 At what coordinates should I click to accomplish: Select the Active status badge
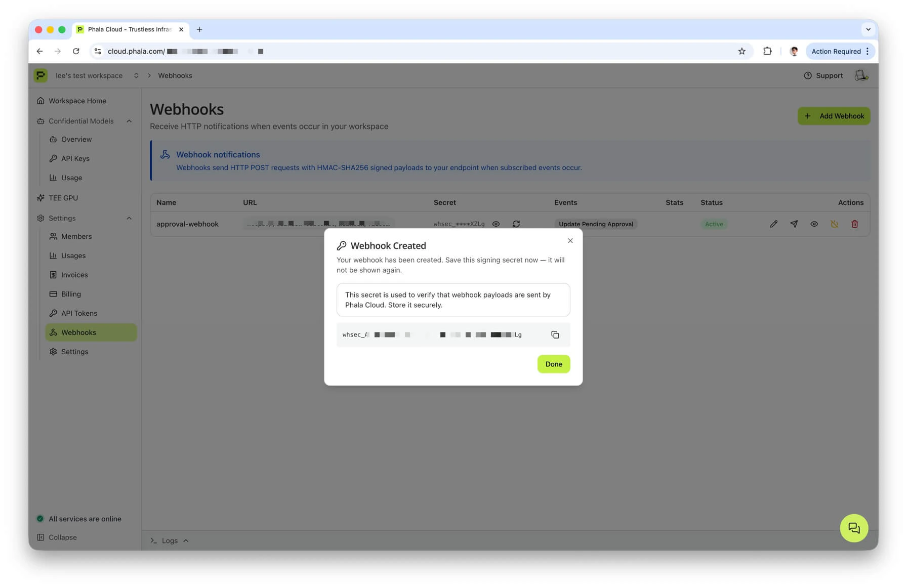click(714, 224)
